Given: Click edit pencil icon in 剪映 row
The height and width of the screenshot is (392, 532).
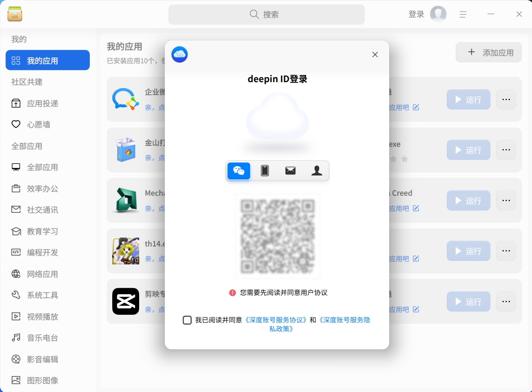Looking at the screenshot, I should (x=416, y=309).
